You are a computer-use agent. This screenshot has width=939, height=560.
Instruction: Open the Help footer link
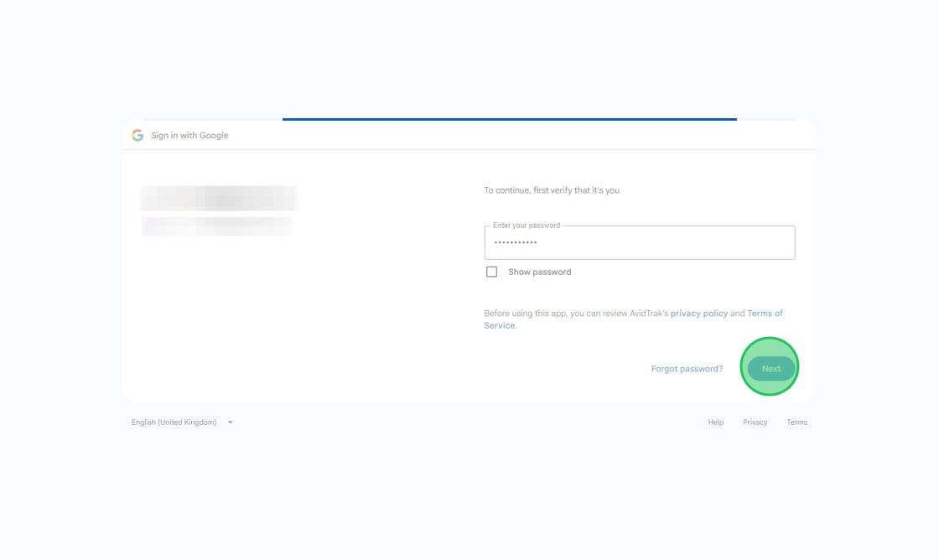pyautogui.click(x=716, y=423)
